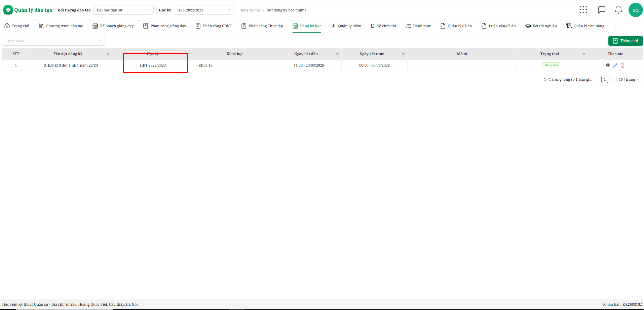The width and height of the screenshot is (644, 310).
Task: View registration details with eye icon
Action: point(608,65)
